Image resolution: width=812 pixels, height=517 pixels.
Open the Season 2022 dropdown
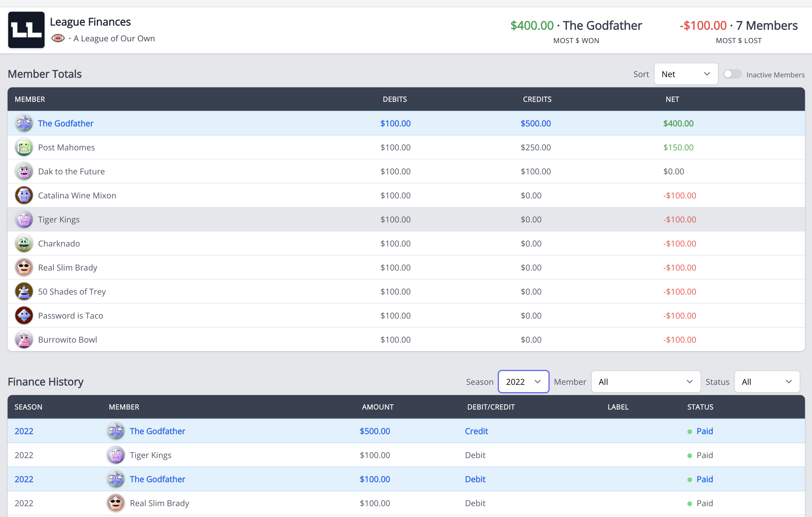click(523, 382)
